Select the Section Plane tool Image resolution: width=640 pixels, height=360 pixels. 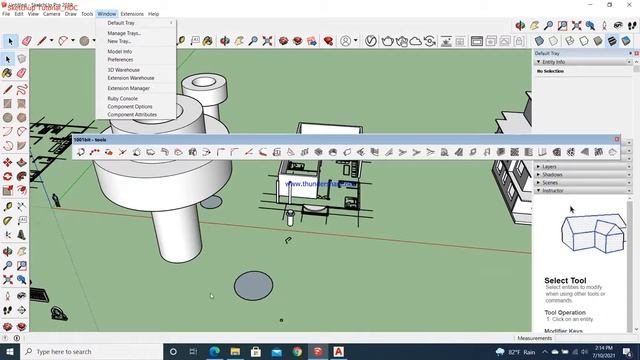pos(22,310)
